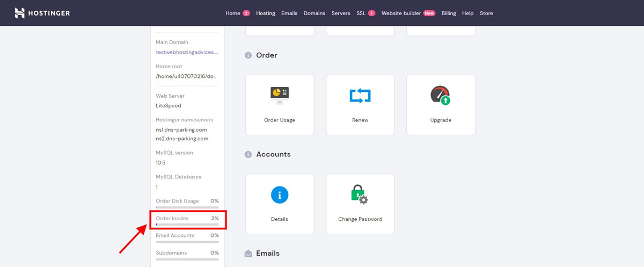Click the Renew card label
Screen dimensions: 644x267
coord(360,120)
